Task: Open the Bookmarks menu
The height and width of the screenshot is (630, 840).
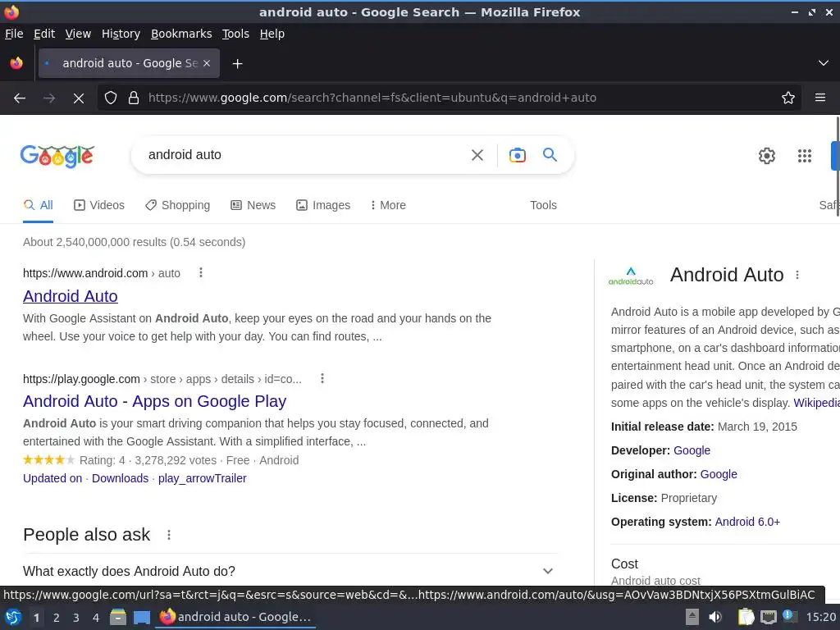Action: (x=181, y=34)
